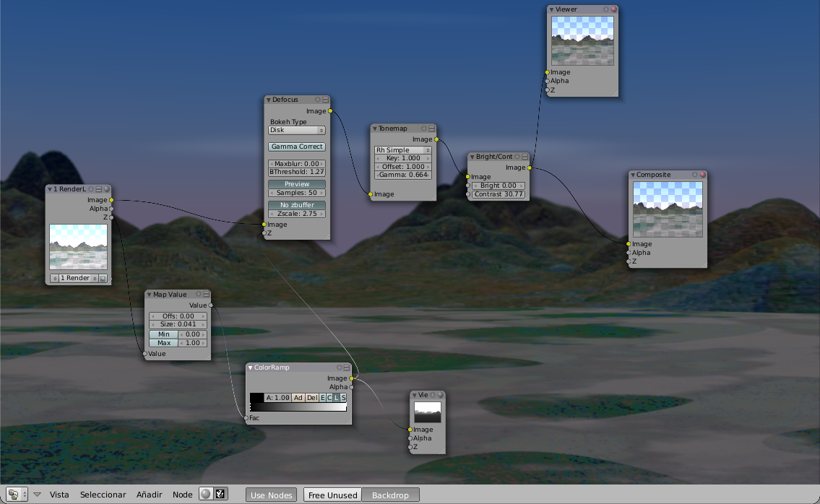This screenshot has height=504, width=820.
Task: Select L linear interpolation in ColorRamp
Action: click(336, 398)
